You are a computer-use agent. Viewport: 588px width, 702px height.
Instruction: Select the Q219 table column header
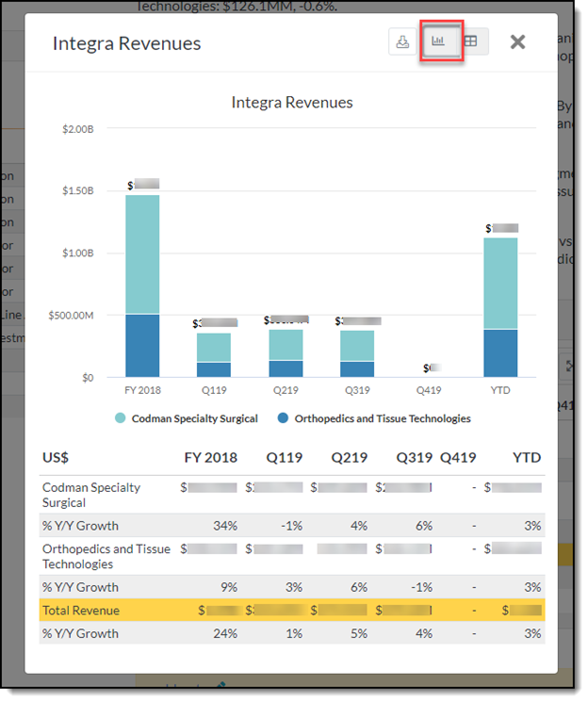click(349, 458)
